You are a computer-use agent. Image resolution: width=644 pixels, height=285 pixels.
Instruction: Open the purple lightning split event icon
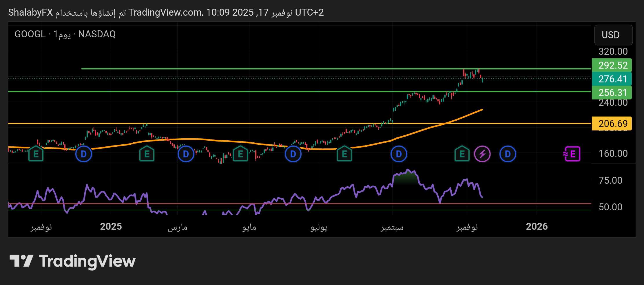[x=482, y=154]
